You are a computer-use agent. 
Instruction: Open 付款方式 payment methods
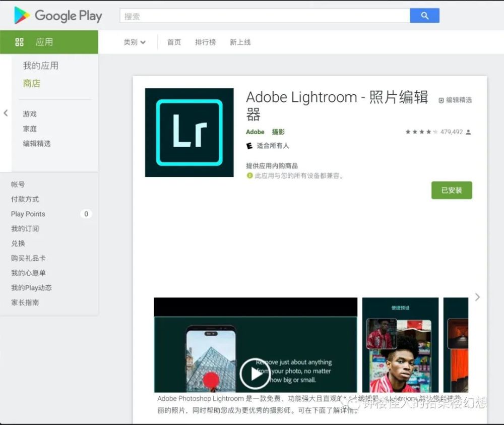coord(25,199)
